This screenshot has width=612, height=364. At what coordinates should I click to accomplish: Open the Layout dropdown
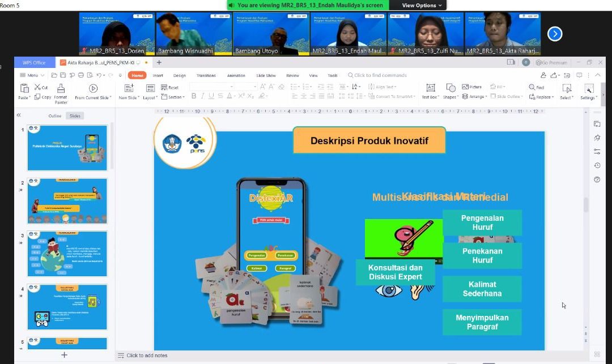pos(150,97)
